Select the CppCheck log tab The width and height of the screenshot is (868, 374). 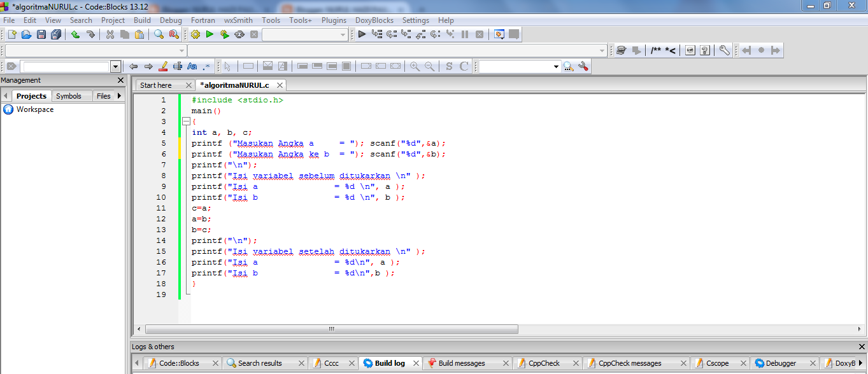click(544, 363)
